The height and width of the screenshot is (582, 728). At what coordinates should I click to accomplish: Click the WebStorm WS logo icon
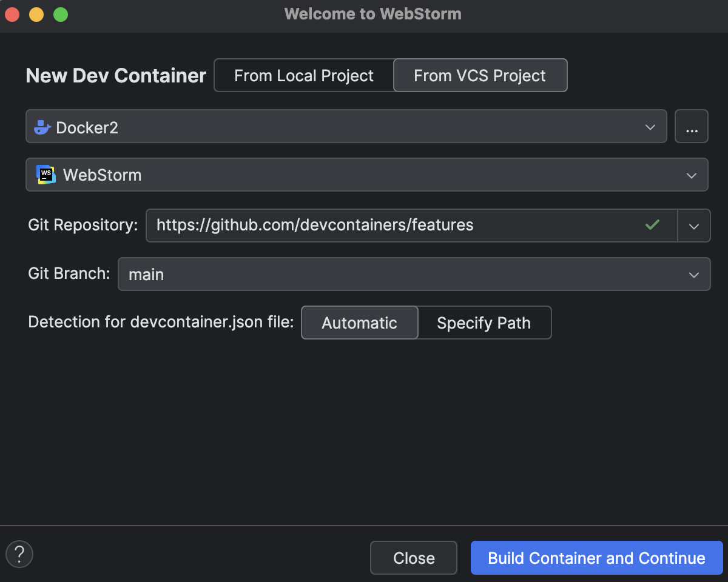coord(46,175)
